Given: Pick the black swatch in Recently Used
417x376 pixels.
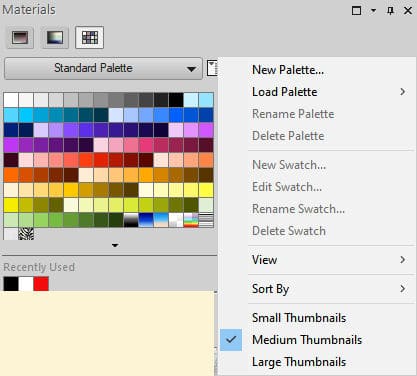Looking at the screenshot, I should (x=11, y=284).
